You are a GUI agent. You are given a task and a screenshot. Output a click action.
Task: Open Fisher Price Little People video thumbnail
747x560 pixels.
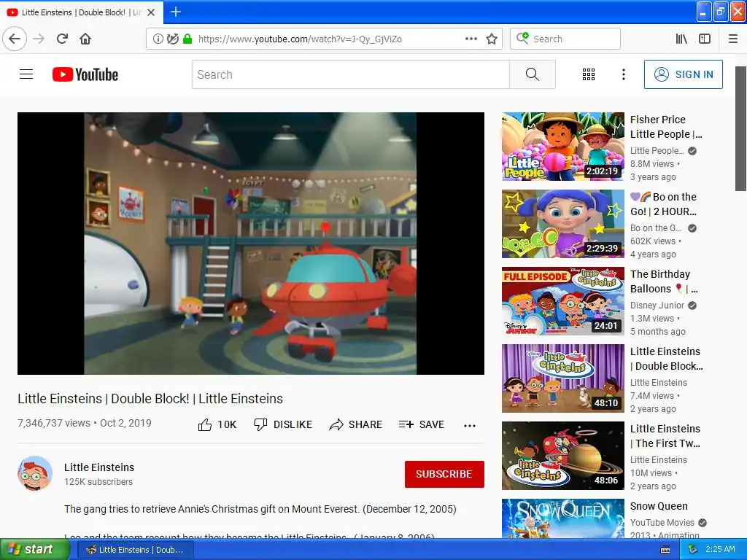click(562, 146)
